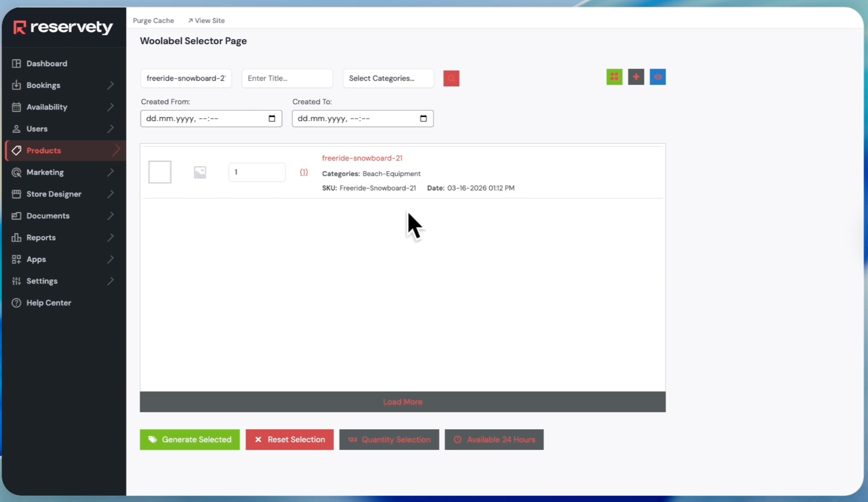Go to Dashboard in sidebar
Screen dimensions: 868x502
47,64
